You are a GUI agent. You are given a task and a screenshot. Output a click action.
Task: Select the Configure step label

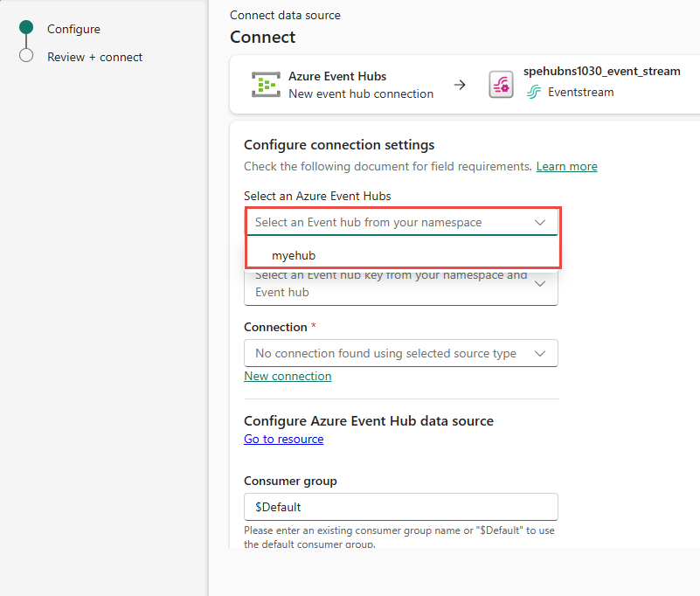(x=73, y=29)
